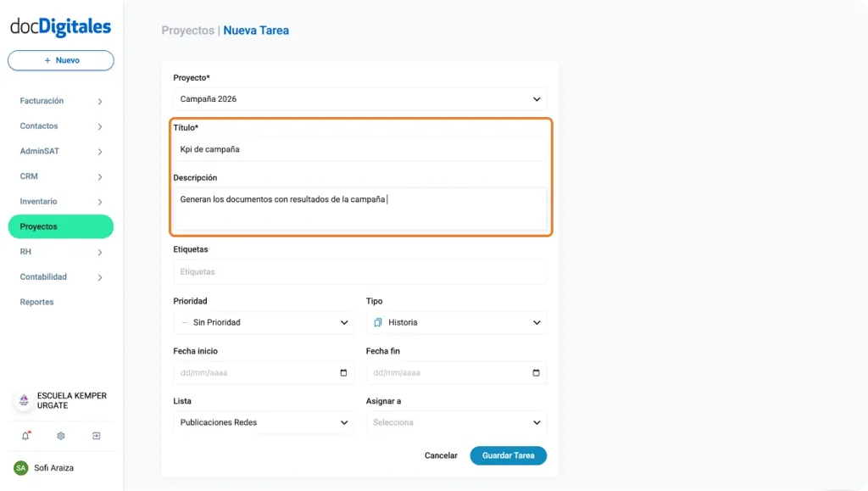The height and width of the screenshot is (491, 868).
Task: Click the Sofi Araiza profile avatar
Action: (x=19, y=467)
